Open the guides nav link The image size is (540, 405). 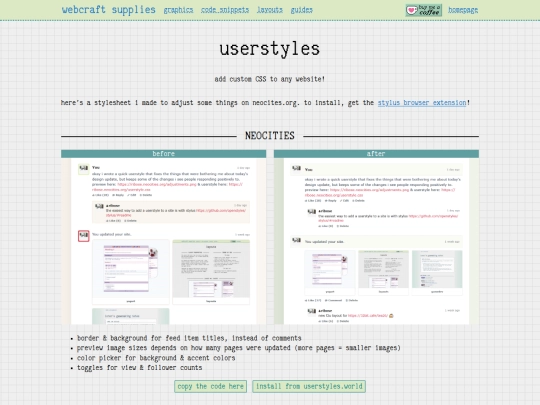pyautogui.click(x=302, y=10)
